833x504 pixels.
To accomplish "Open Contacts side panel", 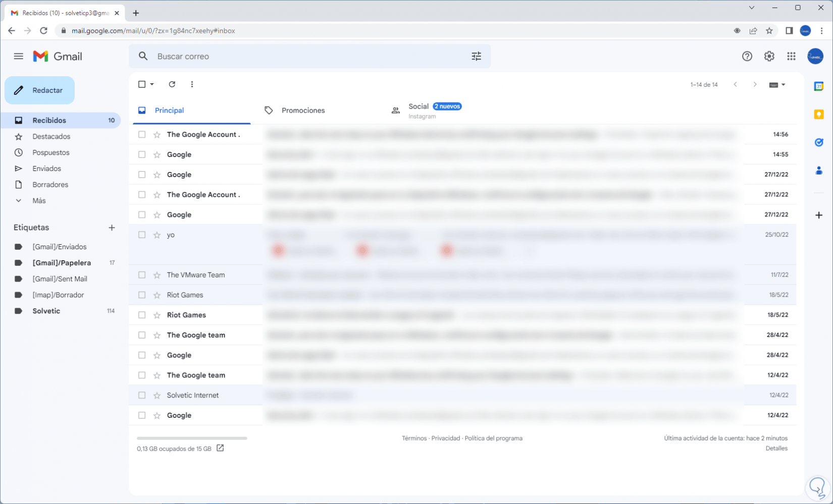I will click(819, 171).
